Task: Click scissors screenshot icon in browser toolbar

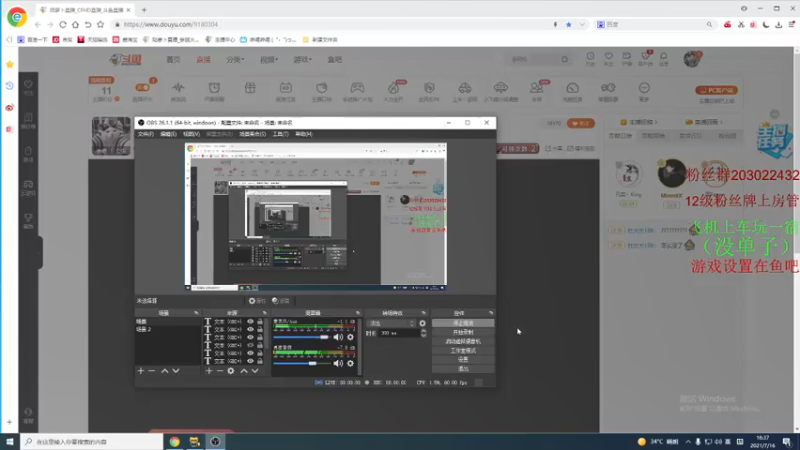Action: tap(741, 24)
